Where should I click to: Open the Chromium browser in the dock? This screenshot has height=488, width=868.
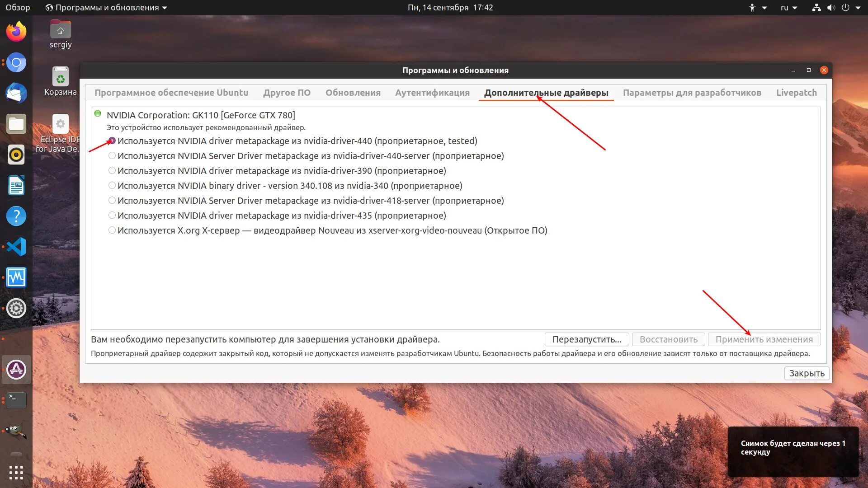(x=16, y=63)
